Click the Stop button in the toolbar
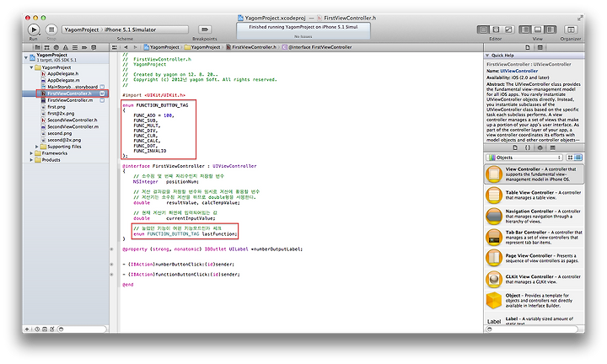 pos(51,29)
